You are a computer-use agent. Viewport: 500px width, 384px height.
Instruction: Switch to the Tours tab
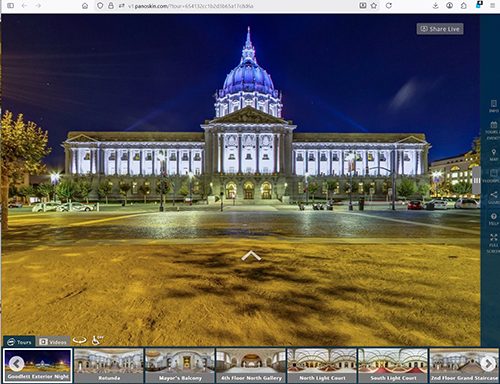coord(19,342)
